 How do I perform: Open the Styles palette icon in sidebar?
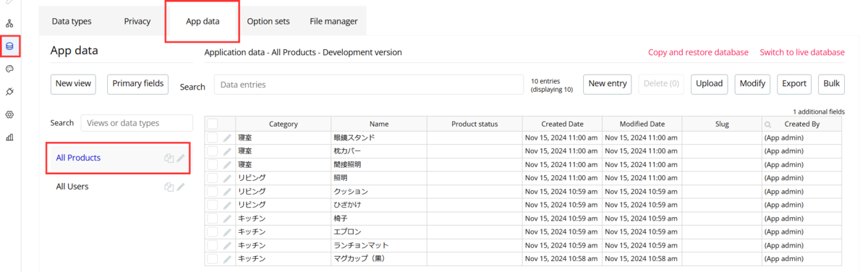(x=9, y=69)
